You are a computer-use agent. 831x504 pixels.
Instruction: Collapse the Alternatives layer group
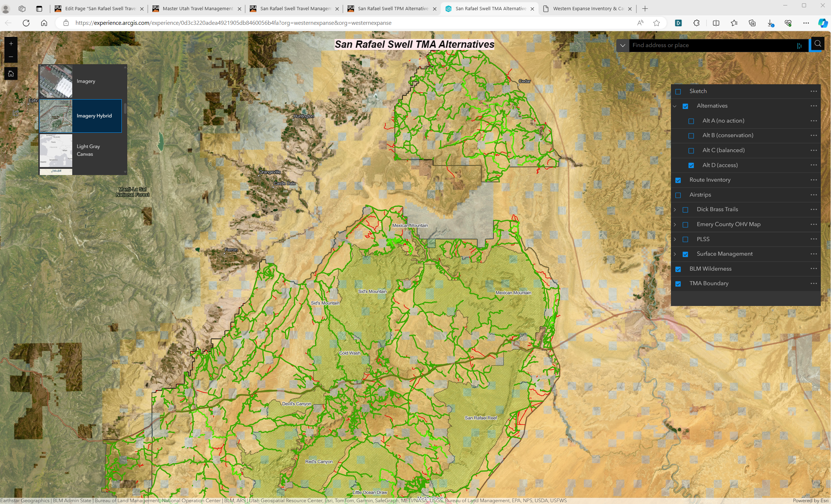tap(675, 106)
